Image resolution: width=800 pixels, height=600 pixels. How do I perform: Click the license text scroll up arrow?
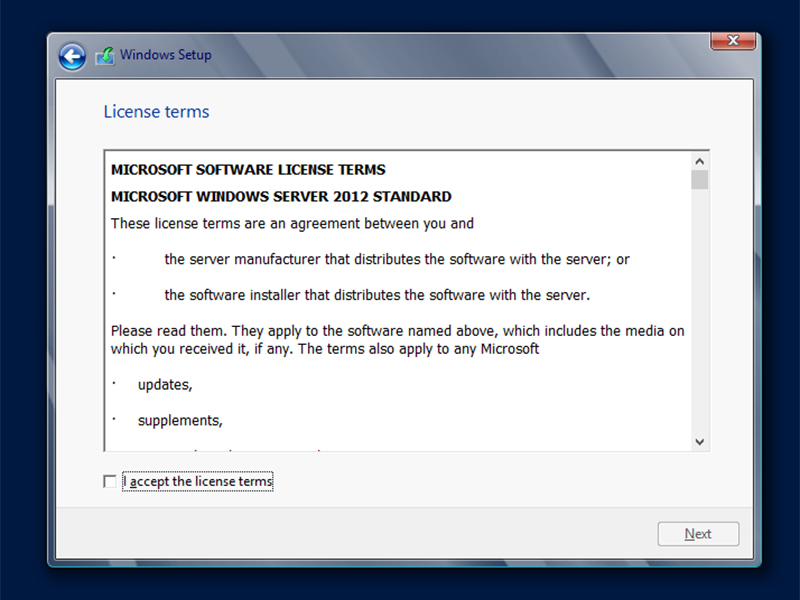pyautogui.click(x=699, y=161)
